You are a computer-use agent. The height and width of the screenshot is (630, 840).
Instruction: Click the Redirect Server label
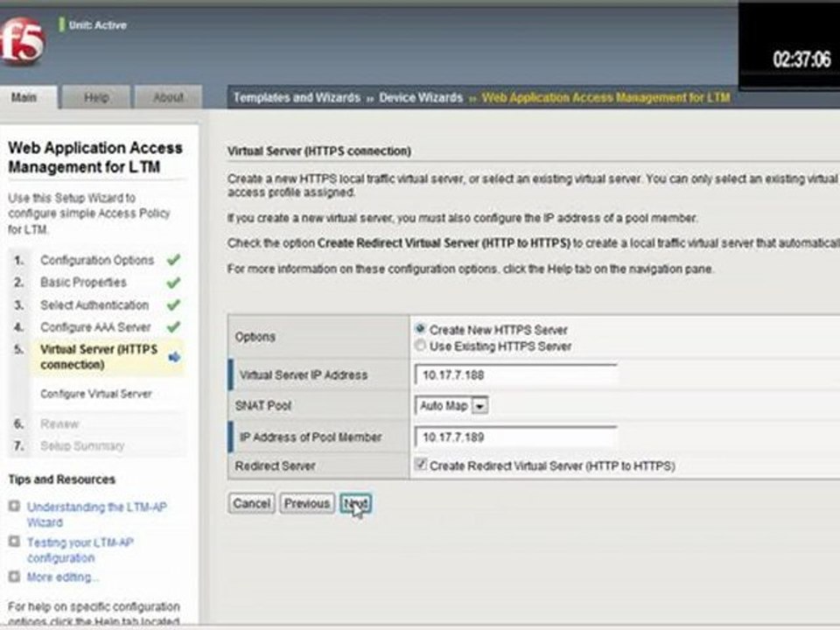(275, 466)
